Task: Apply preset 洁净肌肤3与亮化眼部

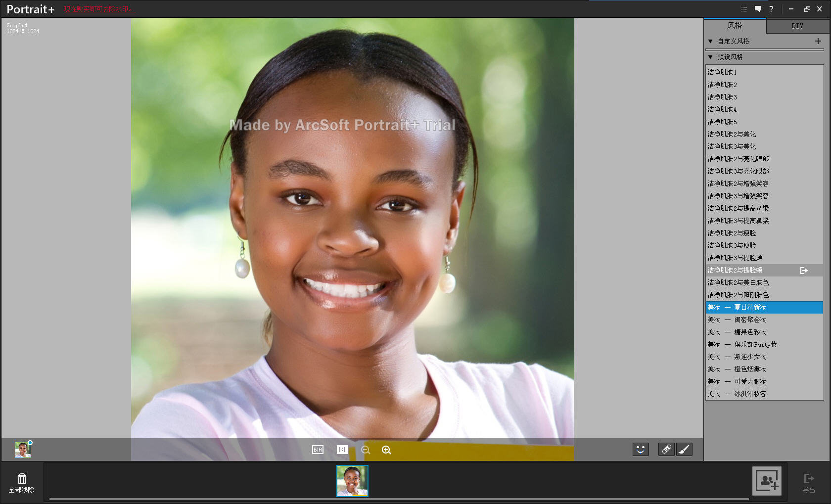Action: (x=764, y=171)
